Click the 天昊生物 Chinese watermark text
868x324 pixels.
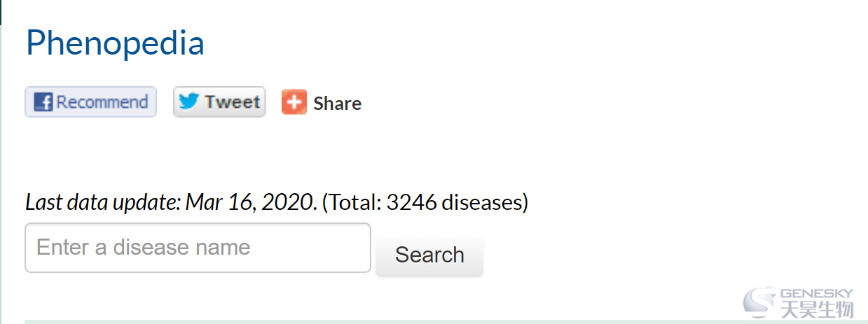click(817, 309)
